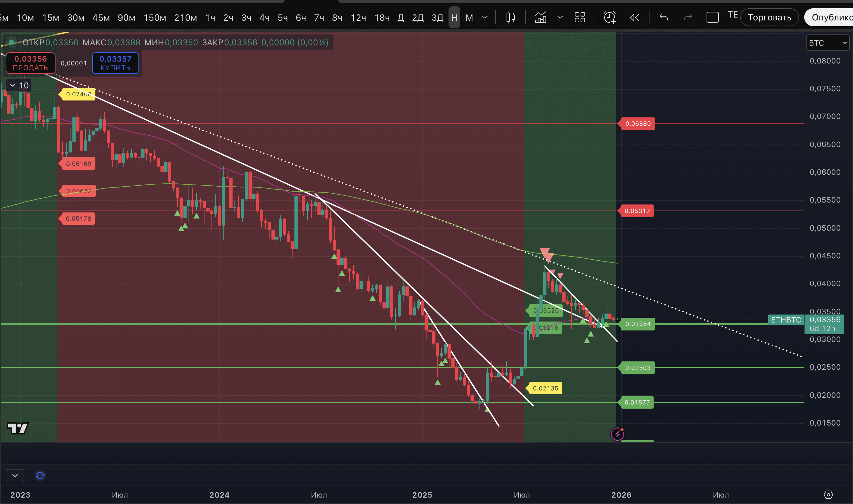
Task: Create alert with the clock-plus icon
Action: [610, 17]
